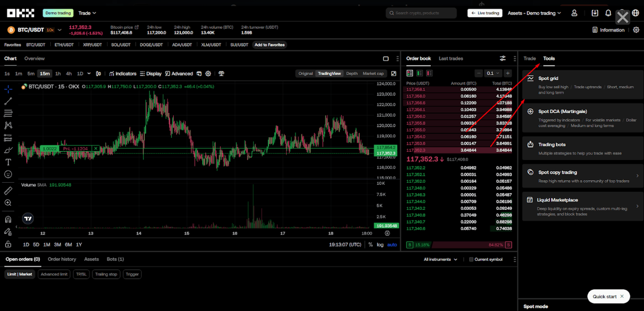Select the trend line drawing tool
Image resolution: width=644 pixels, height=311 pixels.
point(8,102)
